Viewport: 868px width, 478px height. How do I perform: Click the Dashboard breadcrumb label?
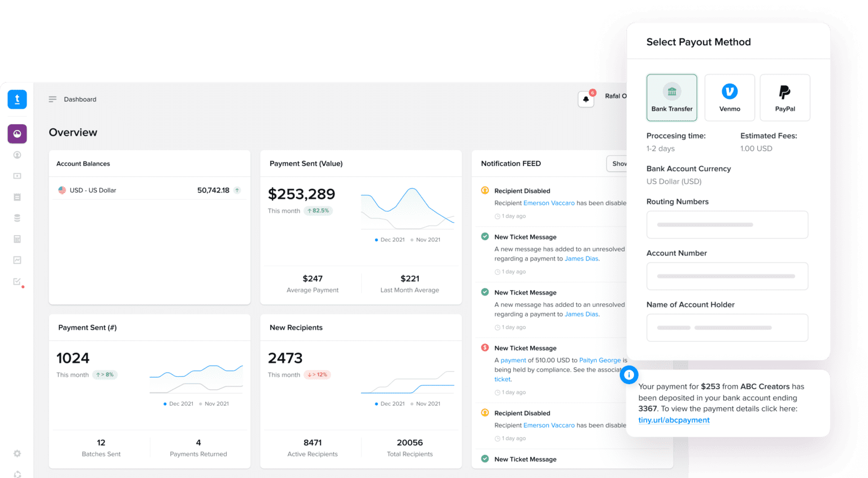click(80, 99)
